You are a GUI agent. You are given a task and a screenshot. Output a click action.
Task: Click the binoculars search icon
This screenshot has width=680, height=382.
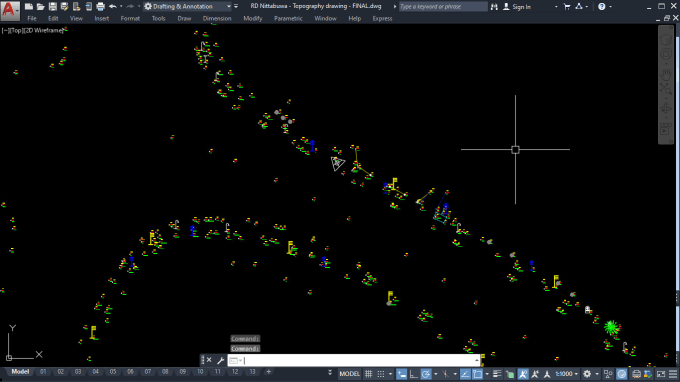pyautogui.click(x=494, y=7)
